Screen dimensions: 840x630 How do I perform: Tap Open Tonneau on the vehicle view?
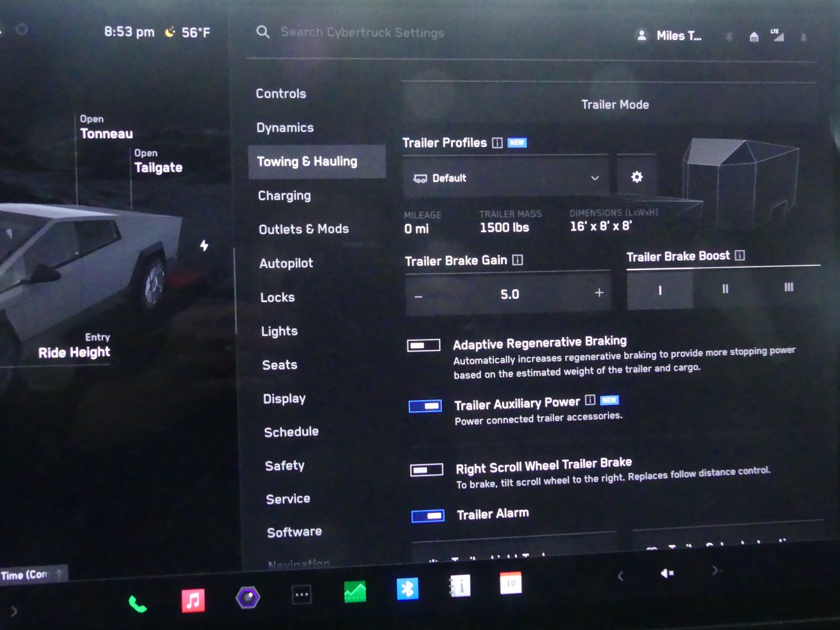[106, 128]
